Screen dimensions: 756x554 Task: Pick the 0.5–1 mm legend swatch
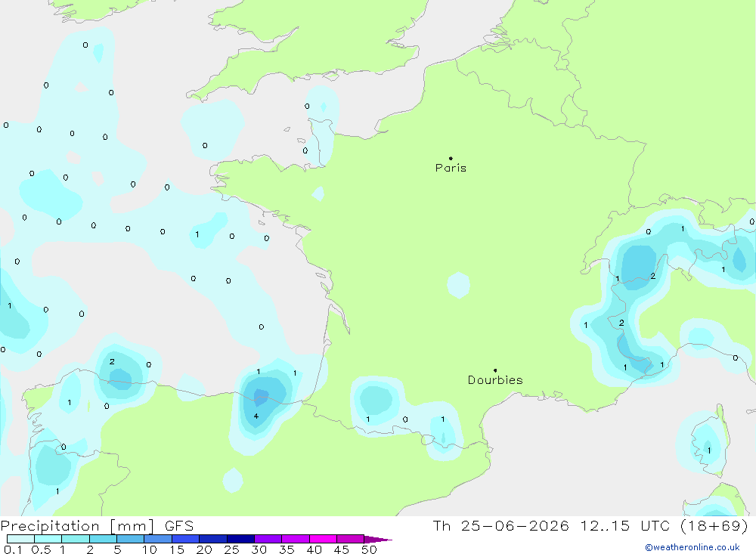coord(48,539)
